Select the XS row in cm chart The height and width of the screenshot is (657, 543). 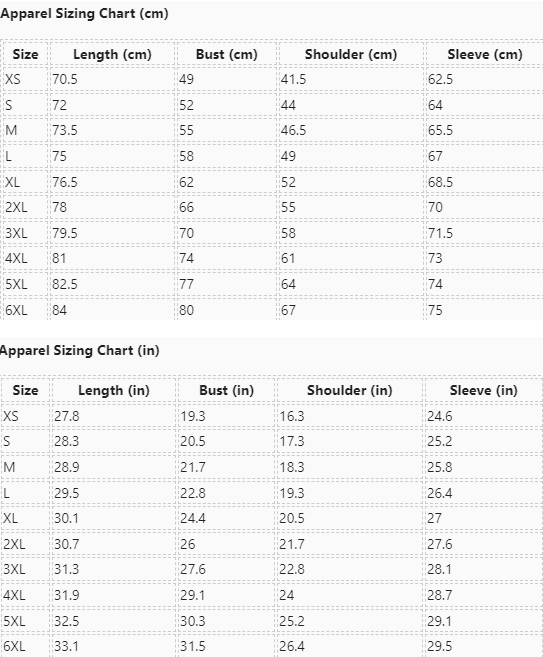tap(273, 79)
